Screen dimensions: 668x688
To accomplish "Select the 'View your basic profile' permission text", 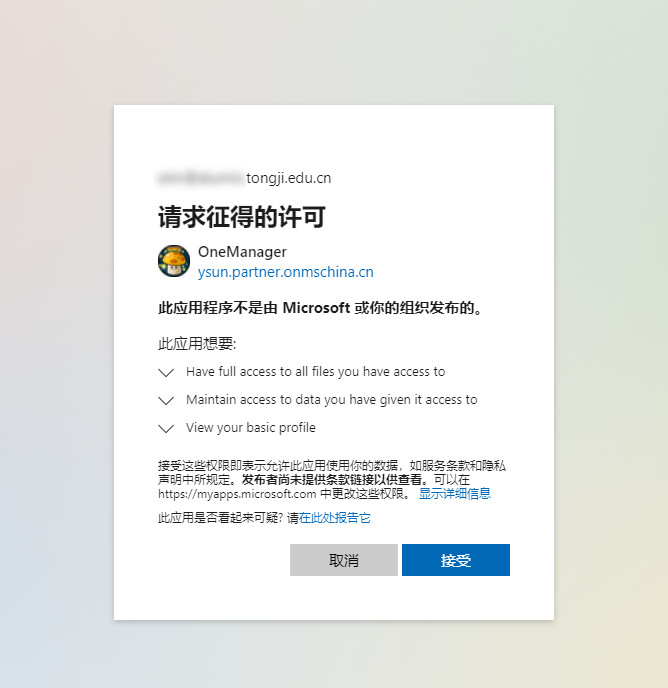I will tap(251, 427).
